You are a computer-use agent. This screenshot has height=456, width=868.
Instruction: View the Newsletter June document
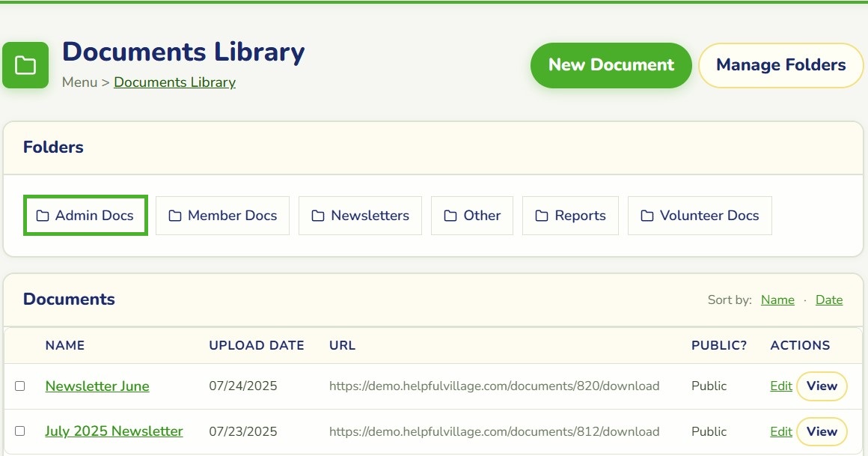pyautogui.click(x=822, y=386)
